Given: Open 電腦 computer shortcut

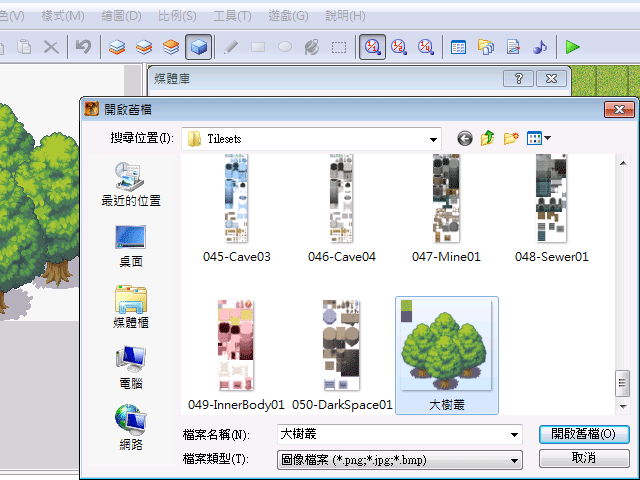Looking at the screenshot, I should (131, 368).
